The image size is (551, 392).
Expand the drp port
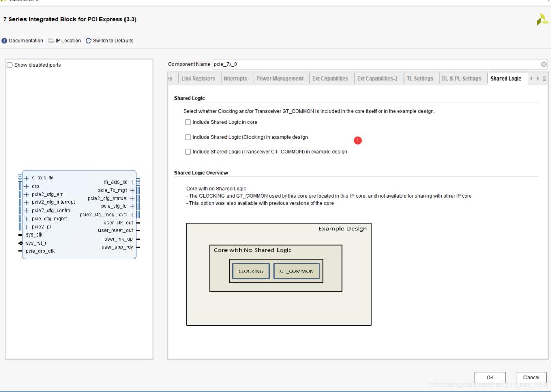click(x=27, y=186)
